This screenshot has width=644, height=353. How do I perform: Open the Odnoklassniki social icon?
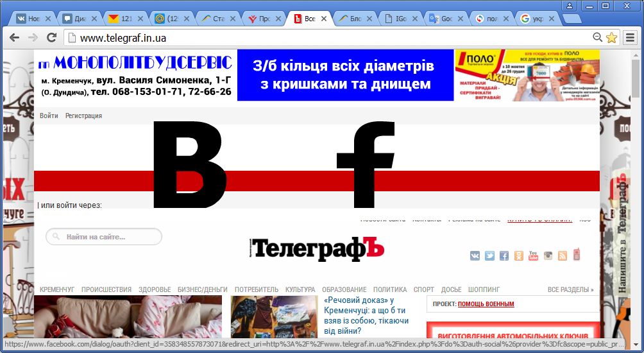[x=519, y=256]
